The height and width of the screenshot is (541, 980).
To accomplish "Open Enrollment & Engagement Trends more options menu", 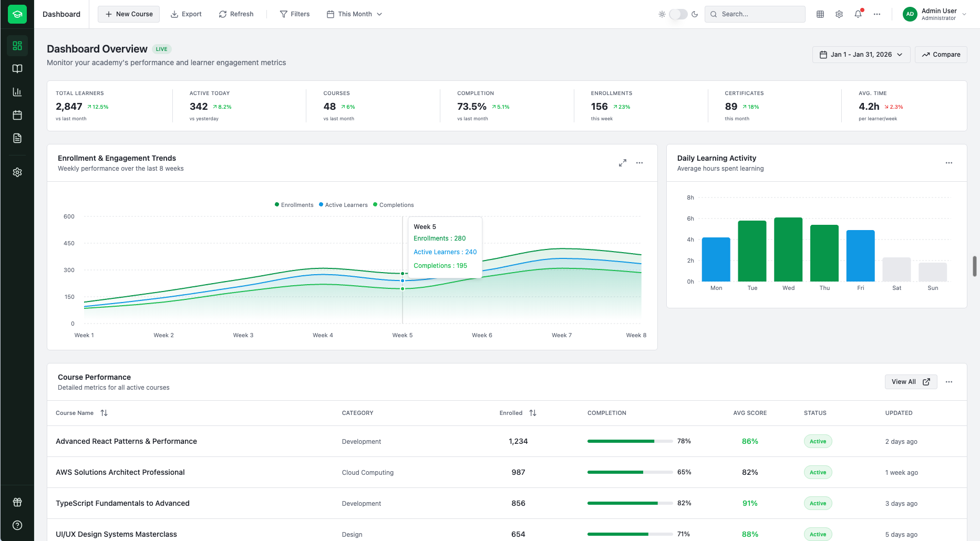I will click(x=639, y=163).
